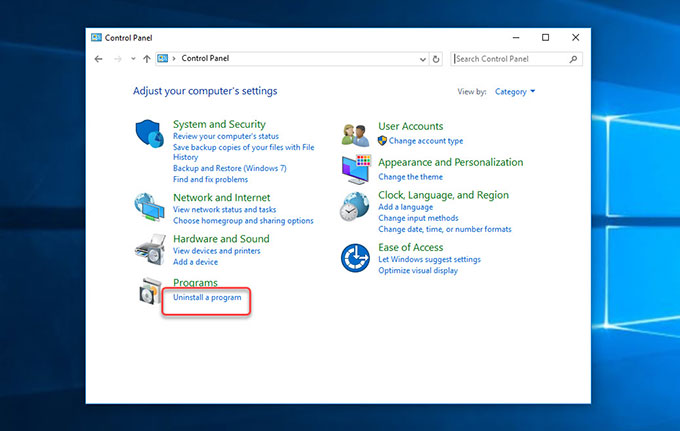Click the System and Security shield icon

150,134
